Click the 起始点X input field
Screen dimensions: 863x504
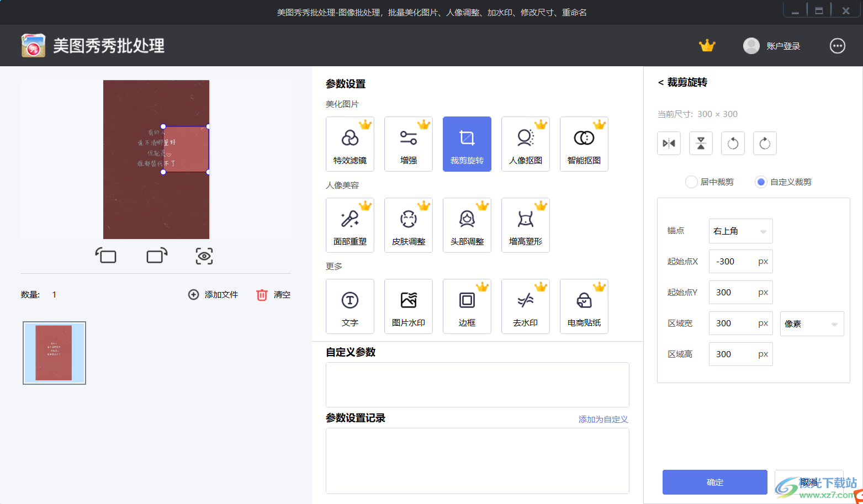coord(741,261)
